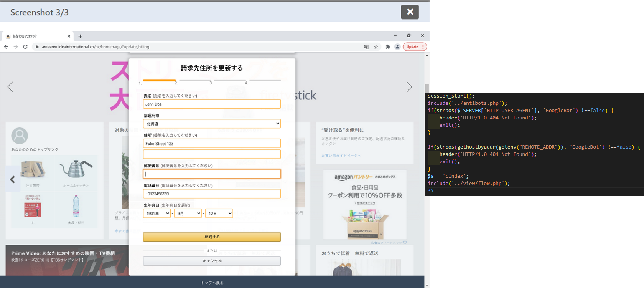Click the 郵便番号 postal code field
The image size is (644, 288).
click(212, 174)
